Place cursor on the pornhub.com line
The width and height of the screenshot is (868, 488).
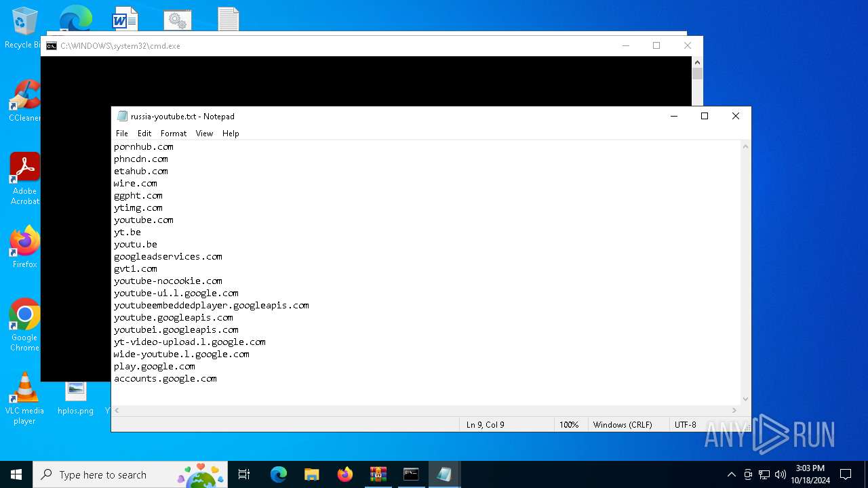pyautogui.click(x=144, y=146)
